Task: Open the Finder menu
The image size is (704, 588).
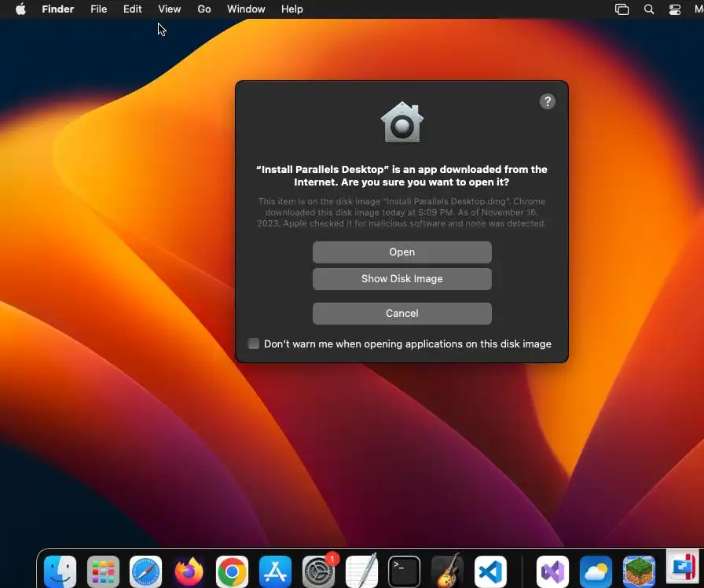Action: pyautogui.click(x=58, y=9)
